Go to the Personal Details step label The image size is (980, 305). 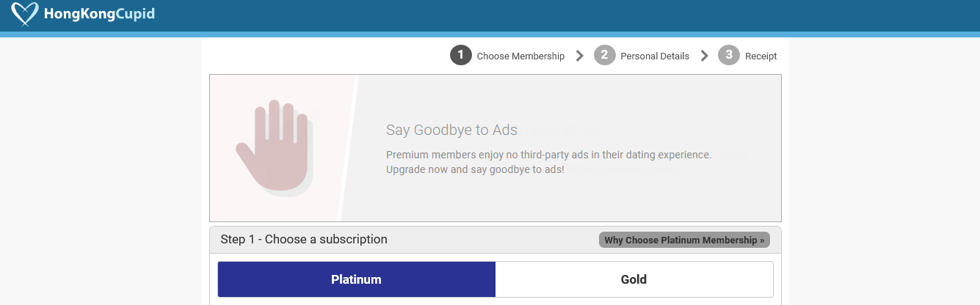click(655, 56)
